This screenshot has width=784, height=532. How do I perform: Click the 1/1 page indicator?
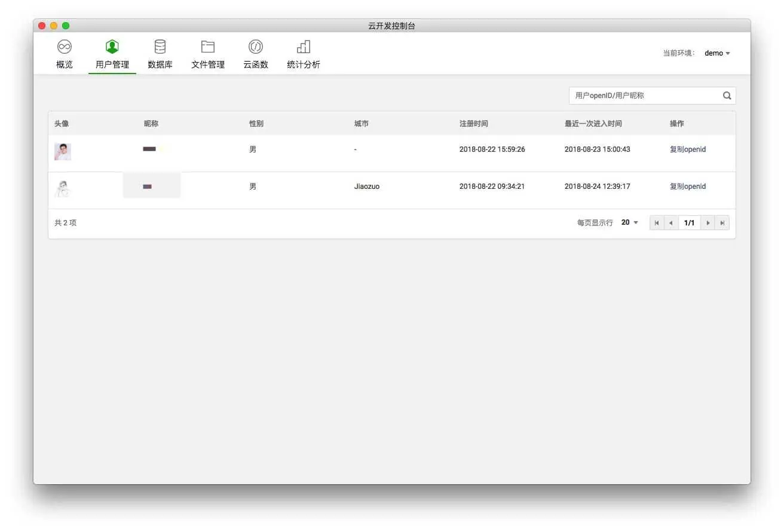(690, 223)
